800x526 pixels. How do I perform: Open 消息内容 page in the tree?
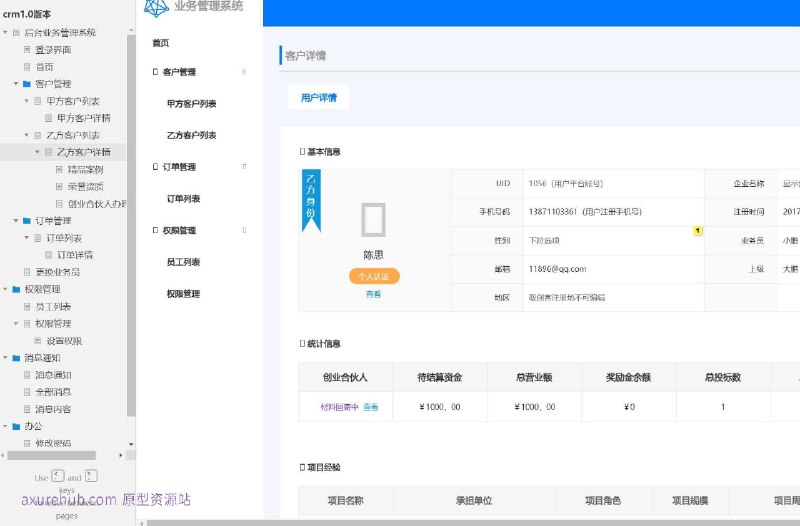click(53, 409)
